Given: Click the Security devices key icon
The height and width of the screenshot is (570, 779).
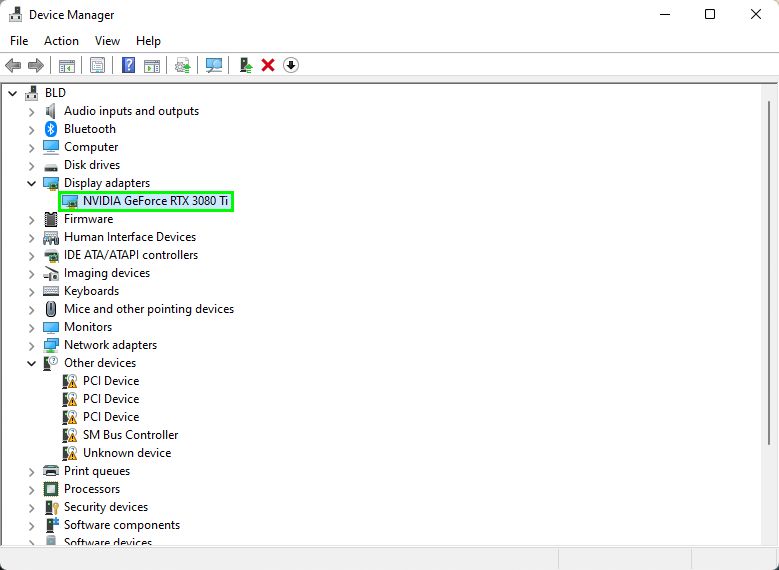Looking at the screenshot, I should tap(52, 507).
